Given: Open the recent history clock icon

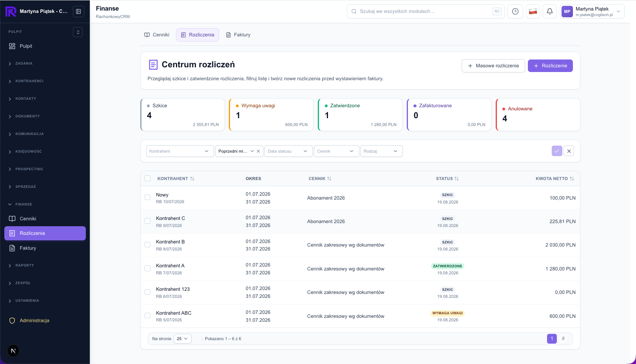Looking at the screenshot, I should click(x=515, y=11).
